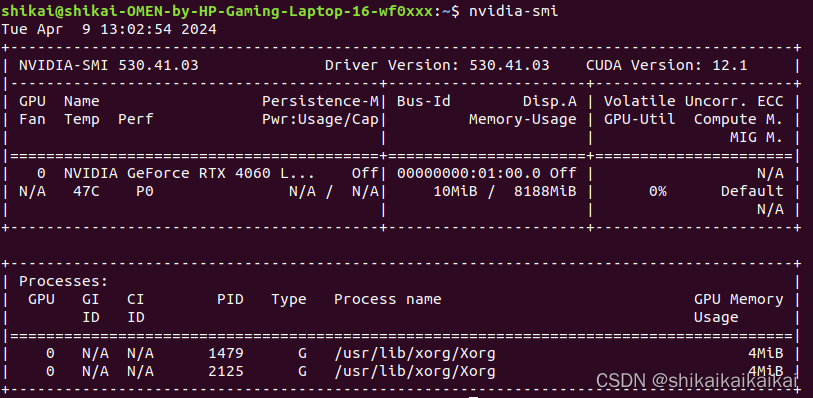Click the PID 1479 entry
The width and height of the screenshot is (813, 398).
(x=226, y=353)
